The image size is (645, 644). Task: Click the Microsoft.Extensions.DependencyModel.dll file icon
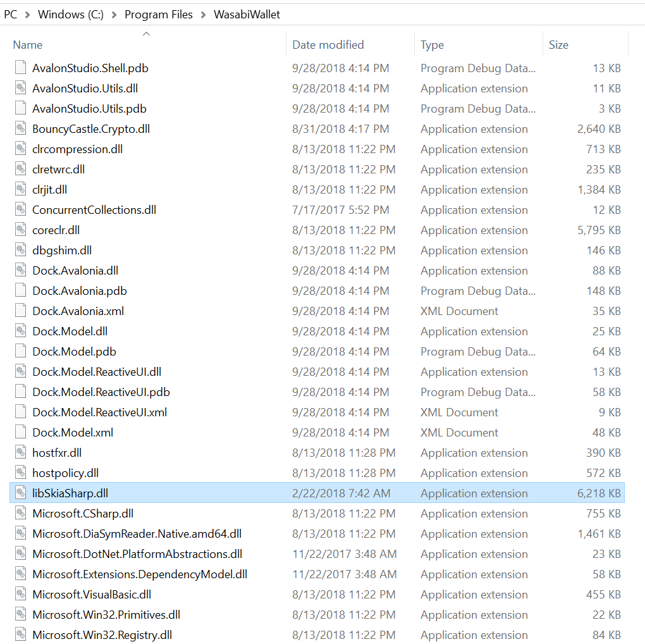point(21,574)
